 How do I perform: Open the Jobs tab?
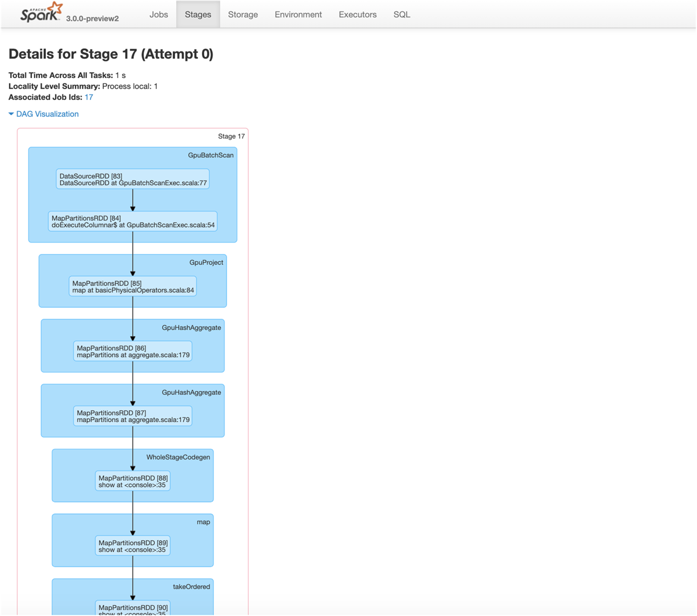158,15
